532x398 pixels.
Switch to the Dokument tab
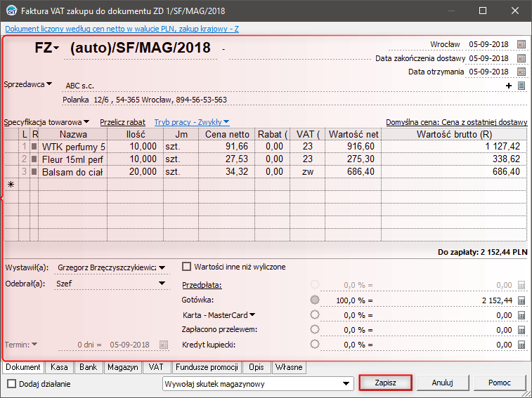pyautogui.click(x=23, y=367)
